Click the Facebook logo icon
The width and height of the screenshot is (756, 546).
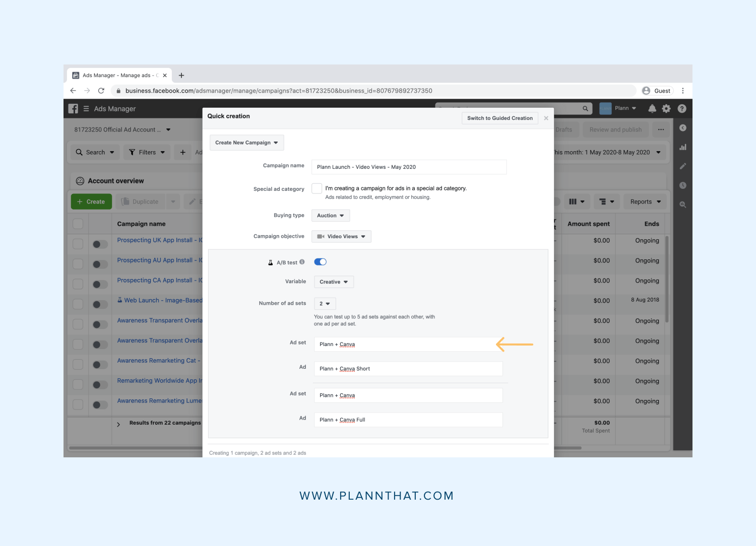tap(73, 109)
